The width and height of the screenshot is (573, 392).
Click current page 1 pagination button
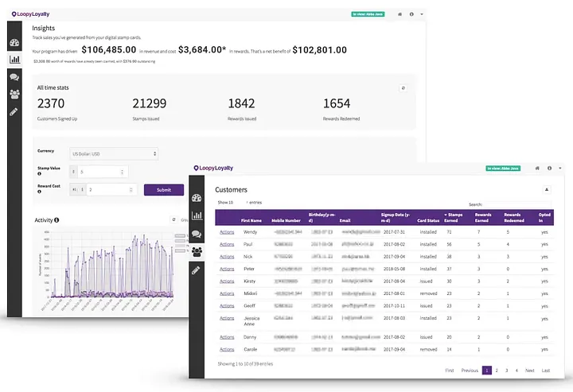(x=487, y=371)
